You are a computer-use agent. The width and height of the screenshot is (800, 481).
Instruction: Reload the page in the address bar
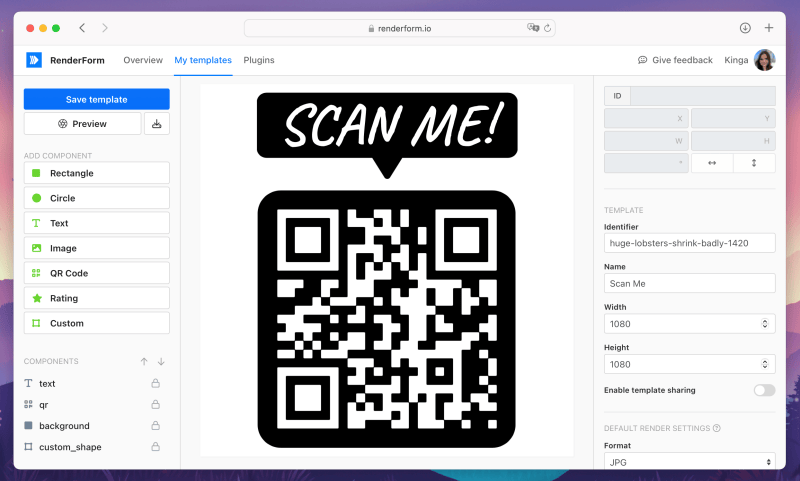click(x=547, y=28)
